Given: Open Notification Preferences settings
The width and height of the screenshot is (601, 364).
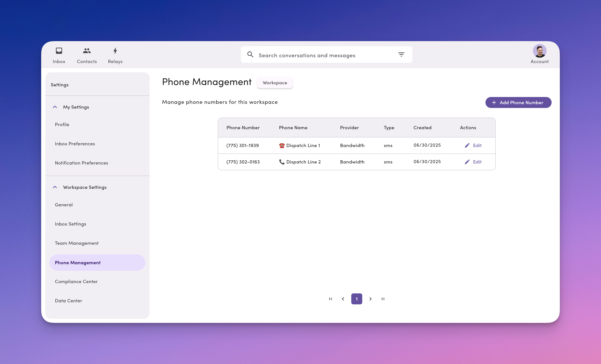Looking at the screenshot, I should 81,162.
